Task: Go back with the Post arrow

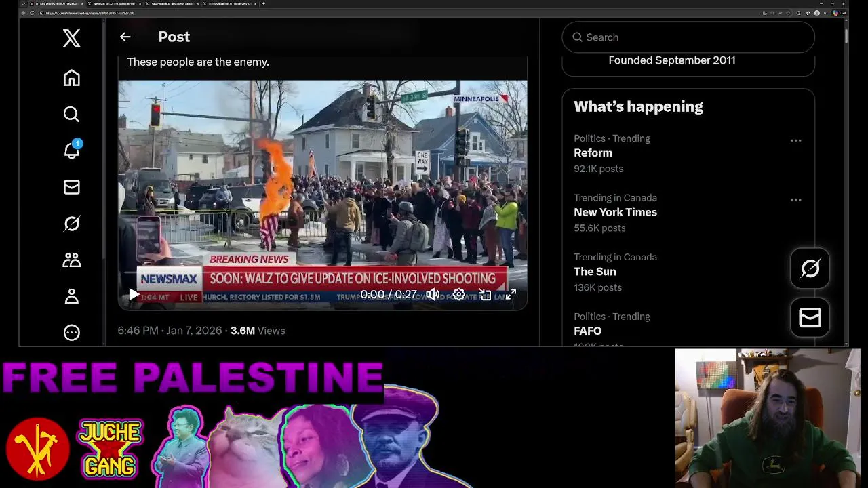Action: pos(125,37)
